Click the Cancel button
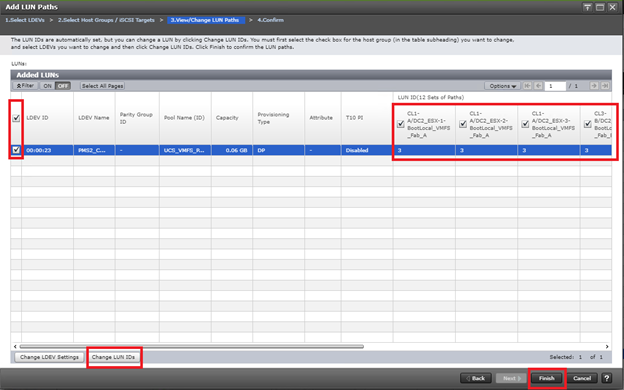This screenshot has width=624, height=390. click(582, 378)
